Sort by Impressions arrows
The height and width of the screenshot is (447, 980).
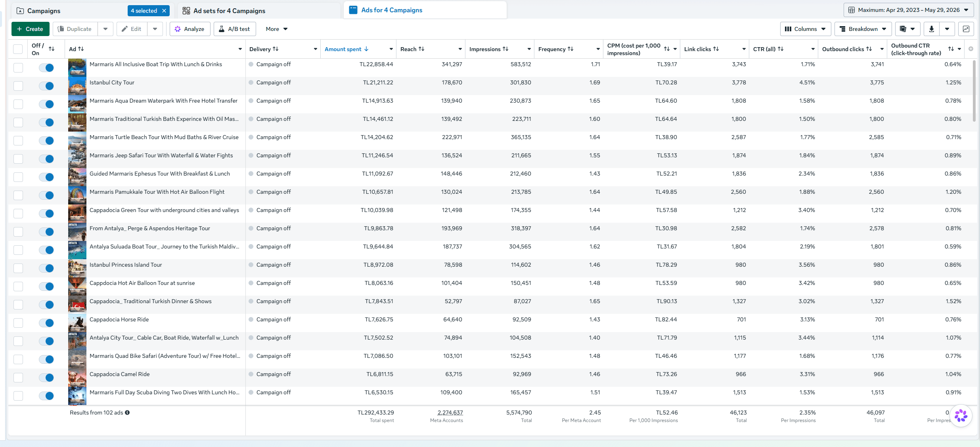[505, 49]
